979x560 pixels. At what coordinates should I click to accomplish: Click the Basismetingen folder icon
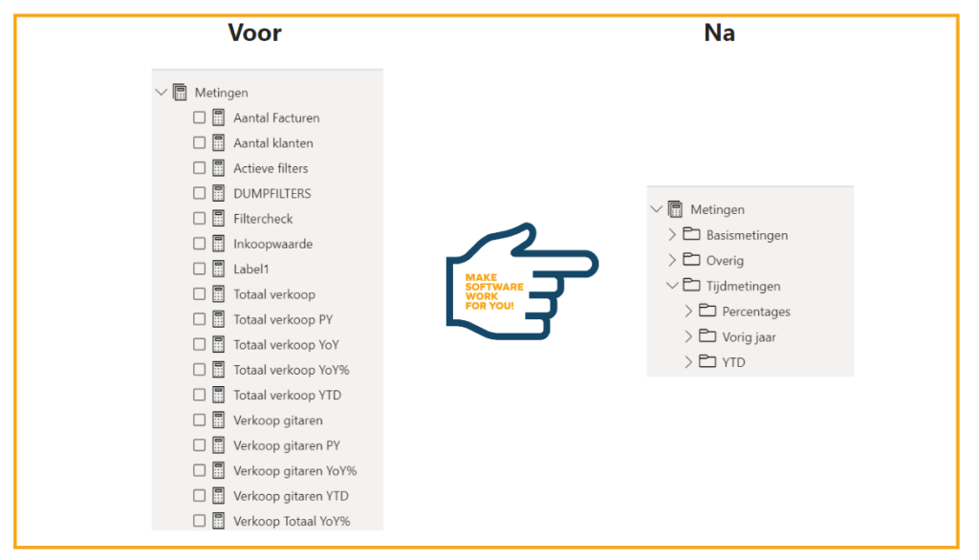tap(691, 234)
